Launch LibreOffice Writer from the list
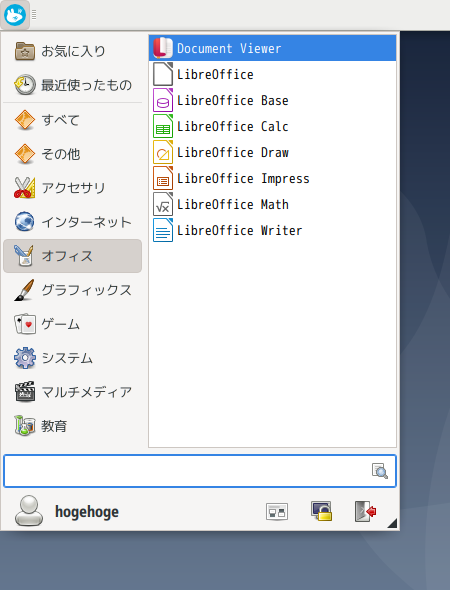450x590 pixels. point(272,230)
